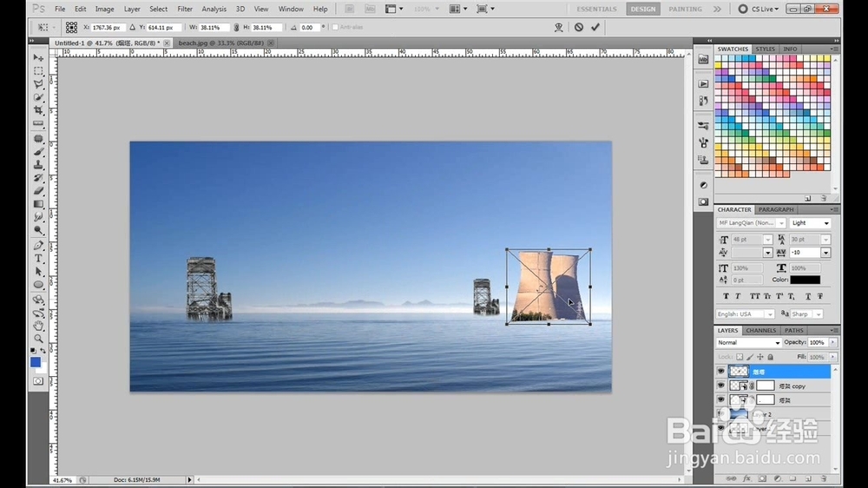Select the Path Selection tool
The width and height of the screenshot is (868, 488).
38,272
